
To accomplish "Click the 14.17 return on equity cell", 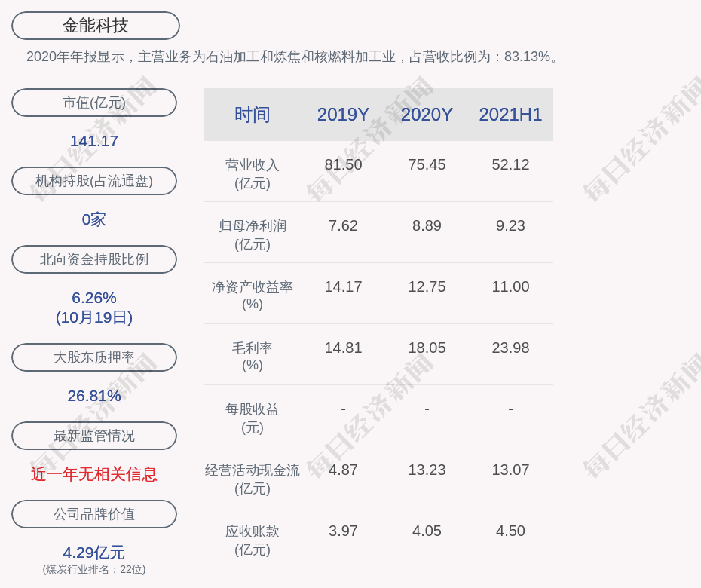I will coord(344,286).
